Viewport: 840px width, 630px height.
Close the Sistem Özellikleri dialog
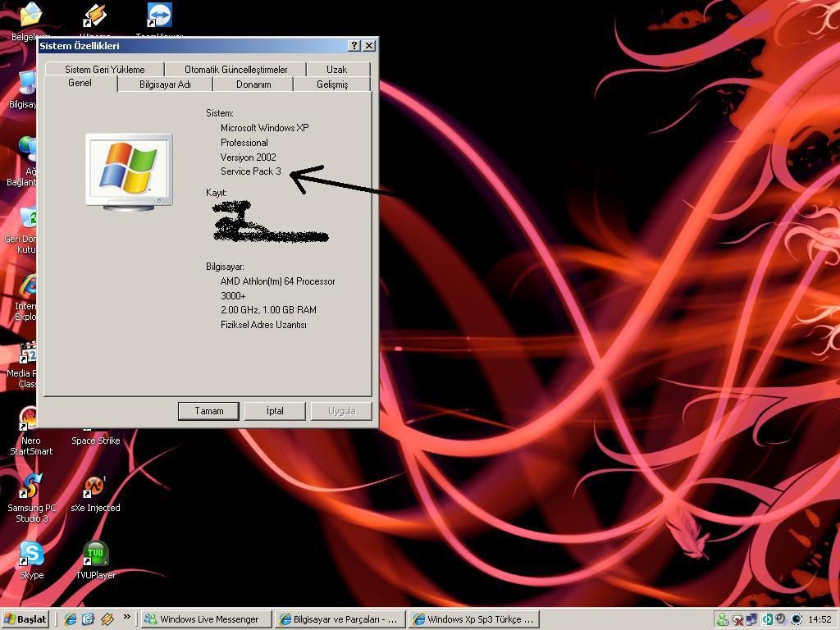369,46
